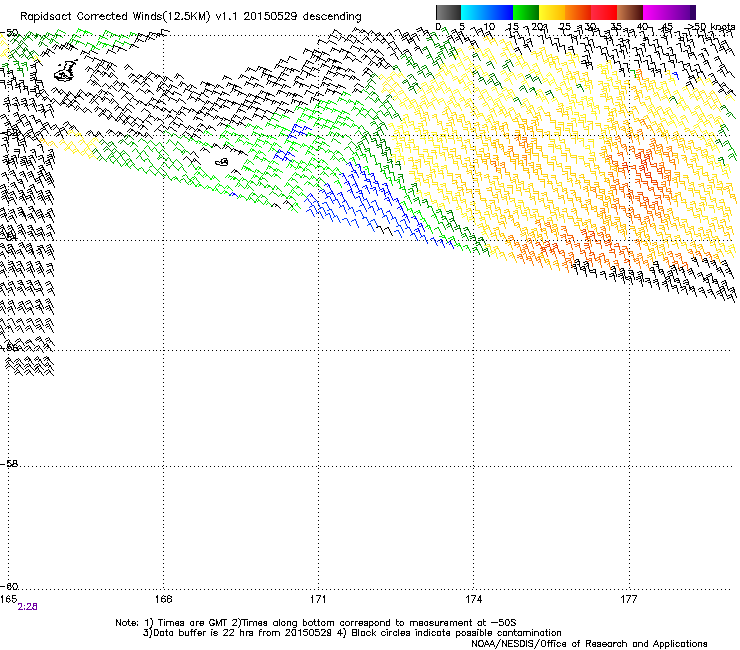Click the '-60' latitude label
The image size is (740, 650).
pyautogui.click(x=9, y=586)
